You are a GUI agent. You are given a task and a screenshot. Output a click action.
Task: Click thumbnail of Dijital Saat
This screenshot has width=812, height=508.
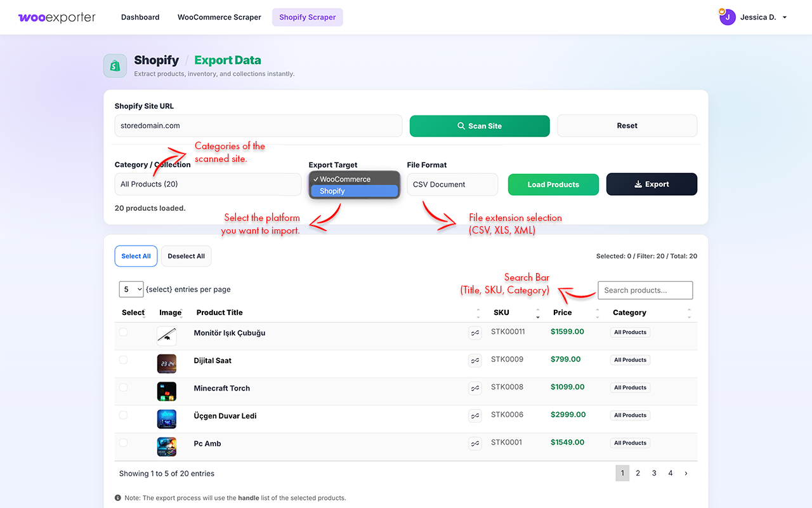tap(167, 364)
